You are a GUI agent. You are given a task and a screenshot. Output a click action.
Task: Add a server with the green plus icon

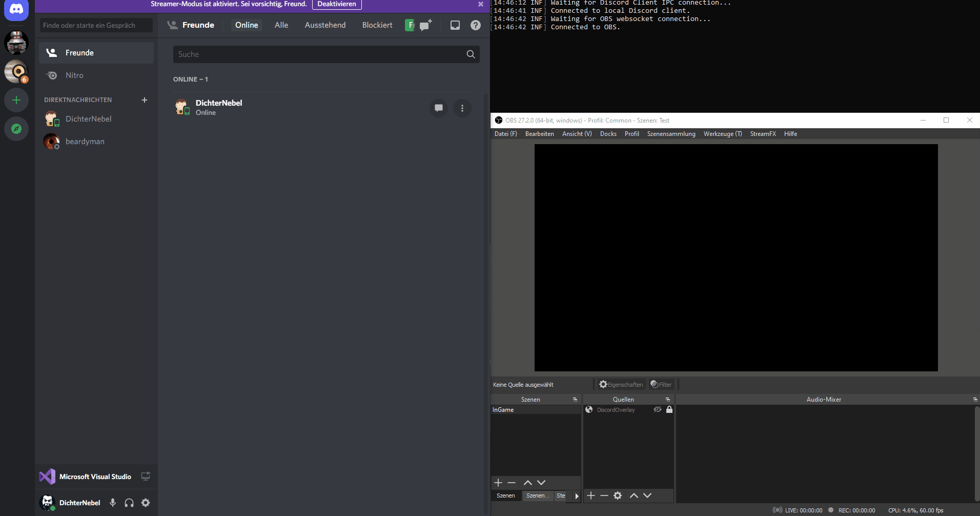16,100
